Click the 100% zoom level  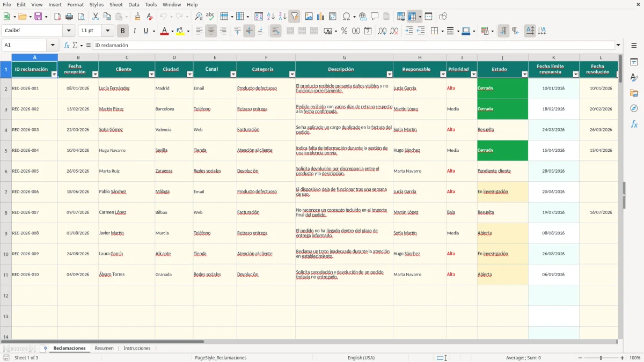click(x=635, y=358)
